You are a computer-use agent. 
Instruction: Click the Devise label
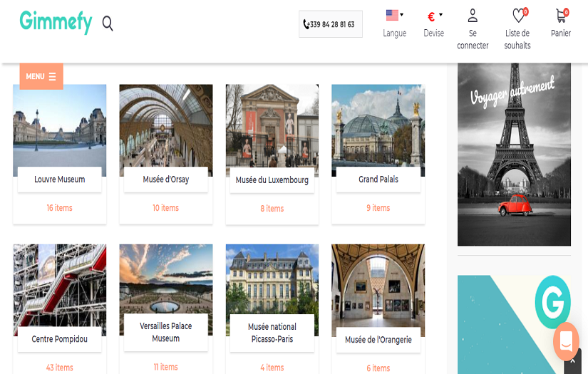[x=434, y=33]
